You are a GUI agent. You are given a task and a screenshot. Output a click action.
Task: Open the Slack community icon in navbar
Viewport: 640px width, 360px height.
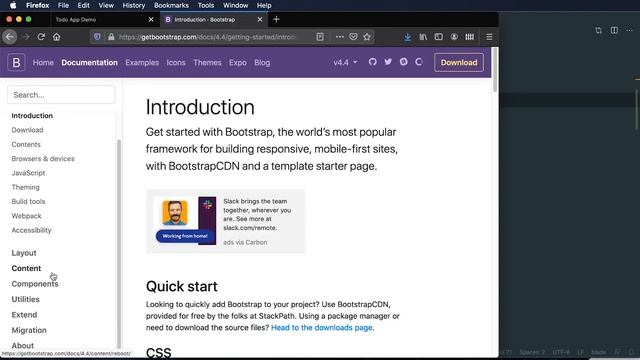[403, 62]
